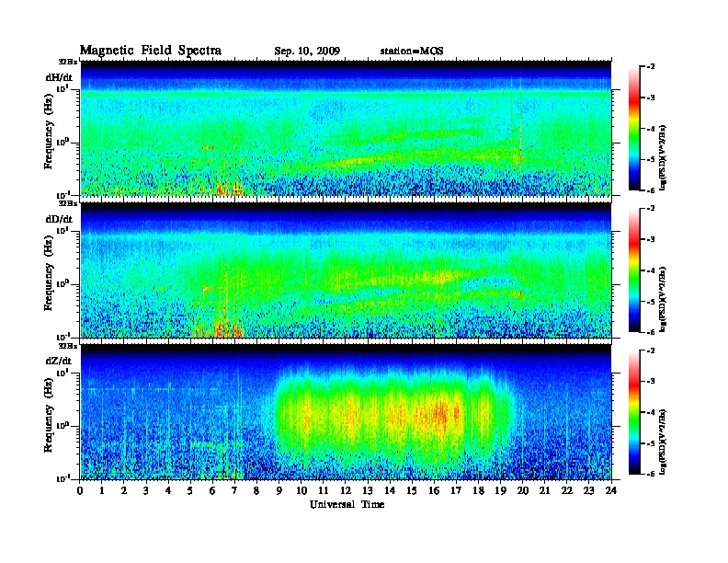This screenshot has height=563, width=728.
Task: Select the dZ/dt panel label
Action: click(x=59, y=361)
